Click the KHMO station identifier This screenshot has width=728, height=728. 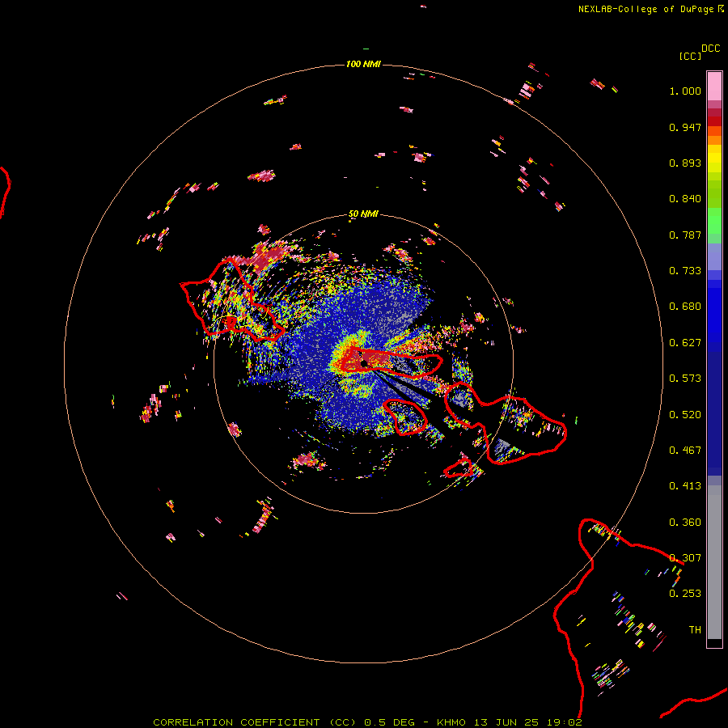[x=451, y=722]
